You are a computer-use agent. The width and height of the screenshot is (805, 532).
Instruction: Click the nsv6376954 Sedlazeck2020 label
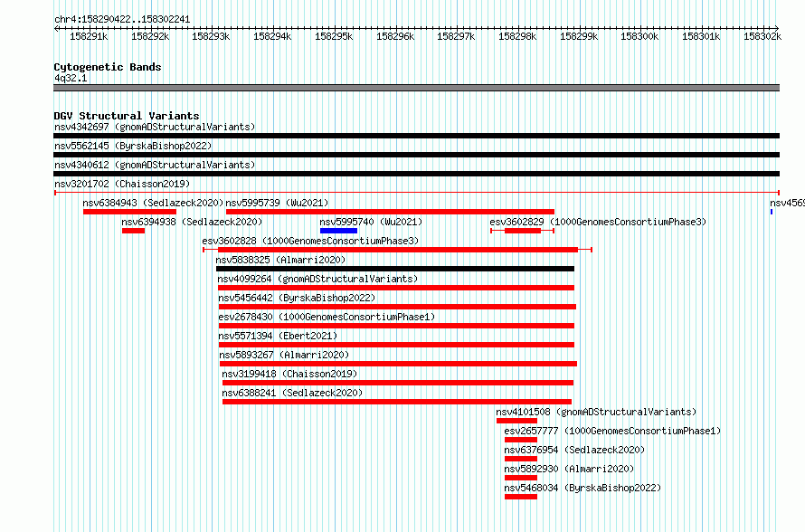click(574, 450)
